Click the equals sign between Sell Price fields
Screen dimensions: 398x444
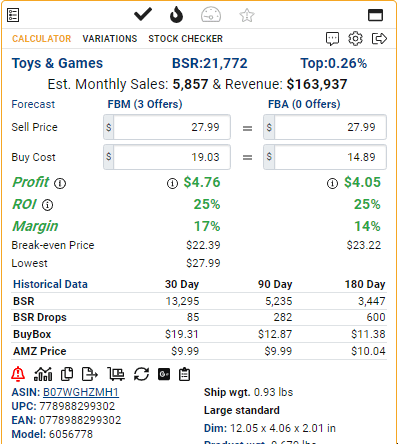coord(247,128)
